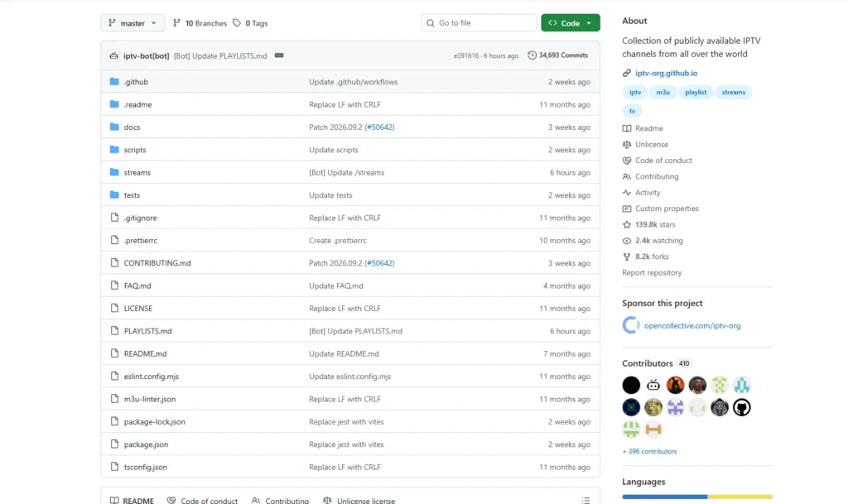Click the FAQ.md file icon
The width and height of the screenshot is (848, 504).
114,286
